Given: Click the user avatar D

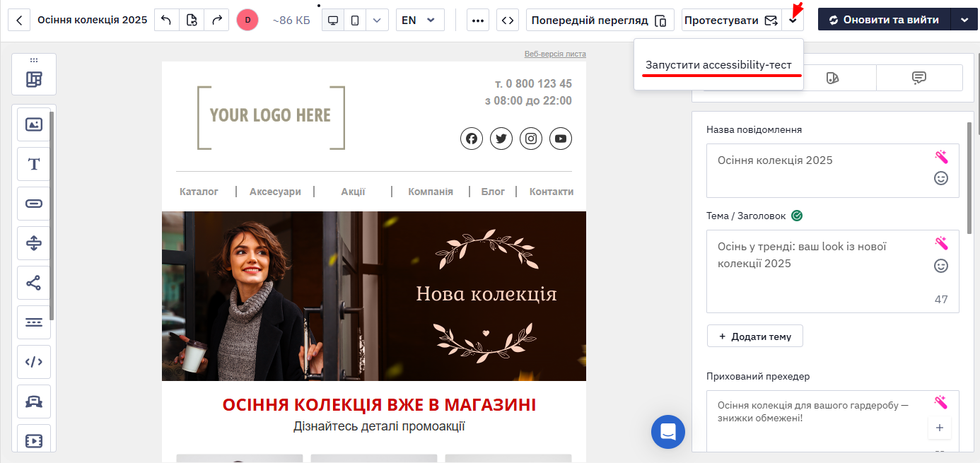Looking at the screenshot, I should point(247,20).
